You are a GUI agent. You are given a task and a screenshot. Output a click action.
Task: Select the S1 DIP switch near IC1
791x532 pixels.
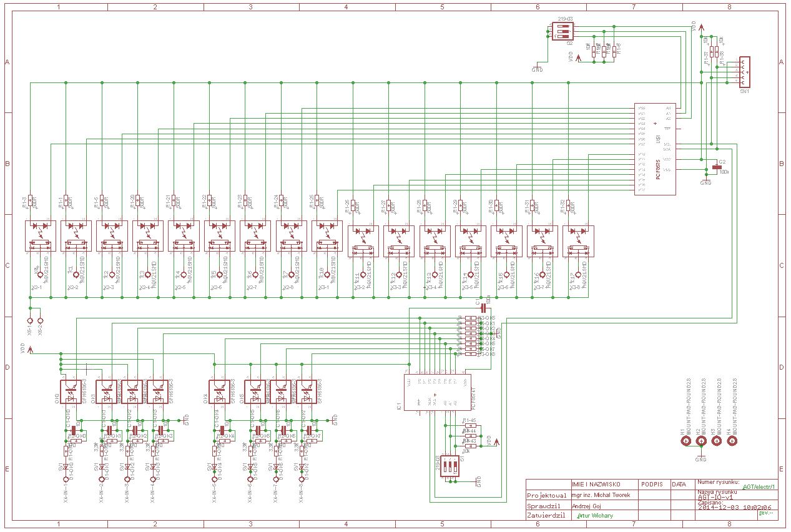coord(450,466)
